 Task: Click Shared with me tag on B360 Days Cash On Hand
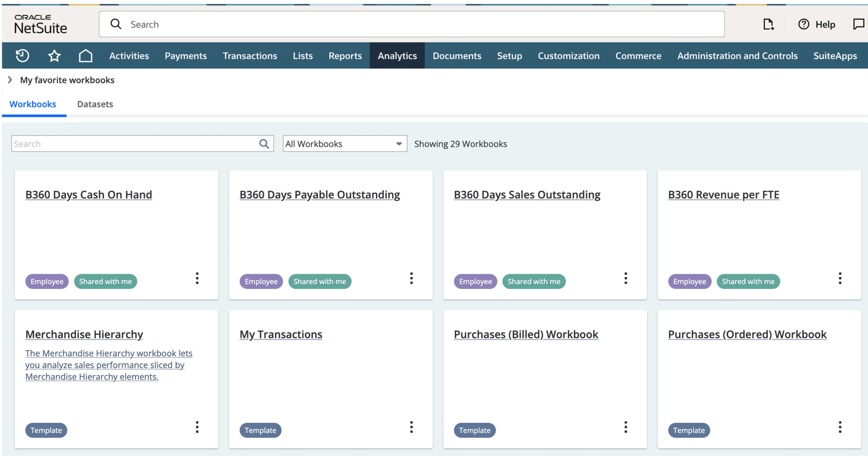(105, 282)
